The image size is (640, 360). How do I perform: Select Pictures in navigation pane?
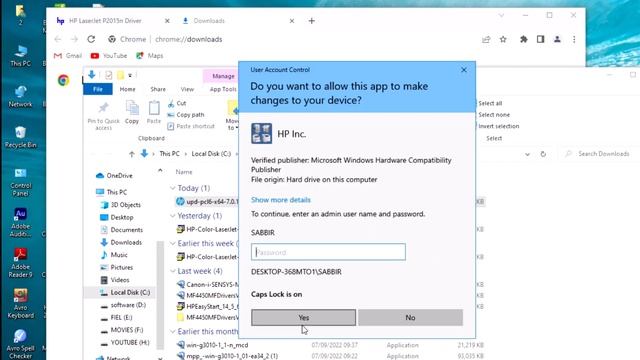coord(116,267)
